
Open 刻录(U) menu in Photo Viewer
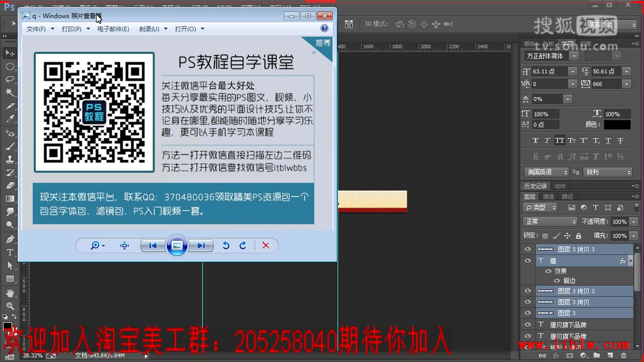tap(153, 29)
